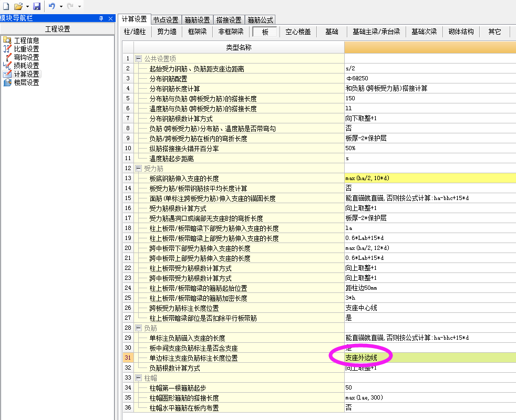Switch to the 计算设置 tab
Screen dimensions: 516x420
[135, 19]
